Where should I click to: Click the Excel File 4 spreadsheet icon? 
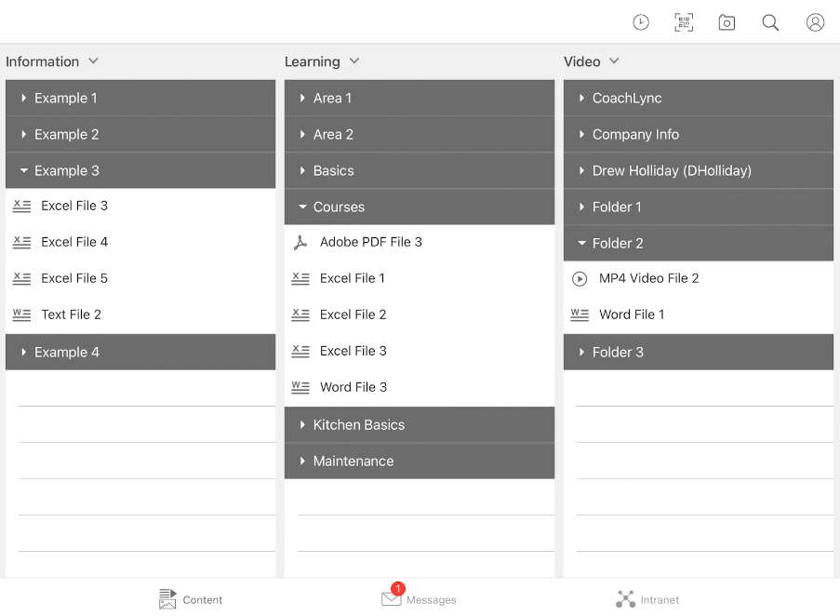click(x=22, y=242)
